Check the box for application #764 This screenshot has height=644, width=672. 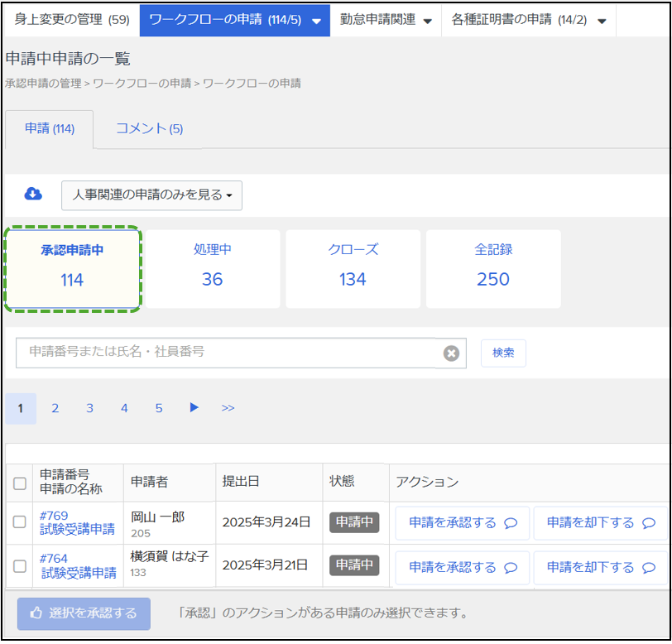[x=20, y=566]
